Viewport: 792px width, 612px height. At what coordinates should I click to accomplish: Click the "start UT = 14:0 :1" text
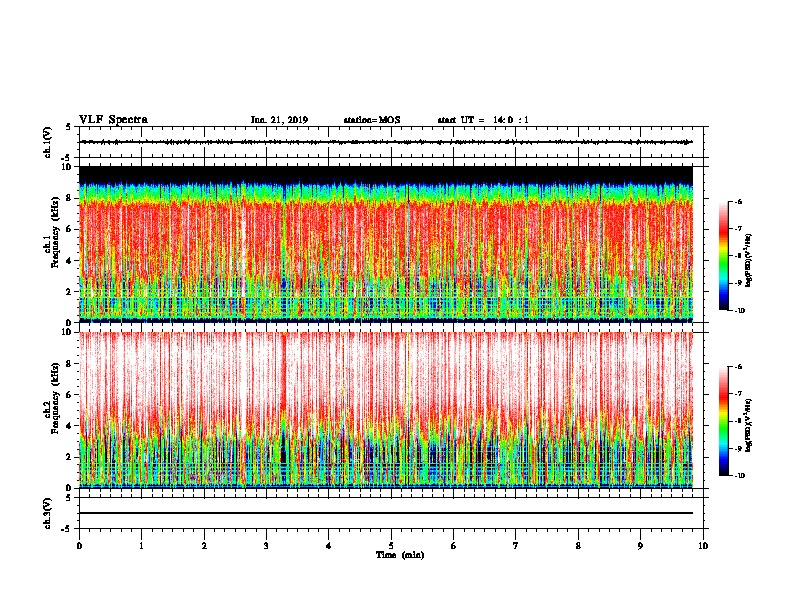483,120
